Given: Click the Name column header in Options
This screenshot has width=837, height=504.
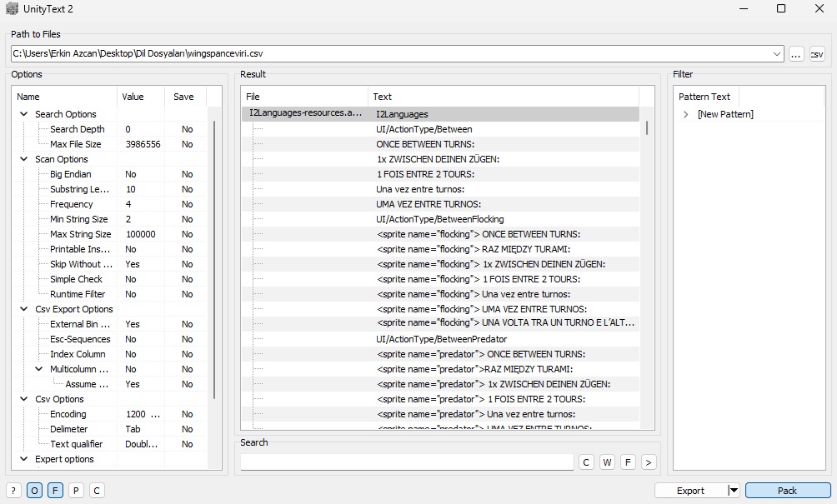Looking at the screenshot, I should (x=64, y=97).
